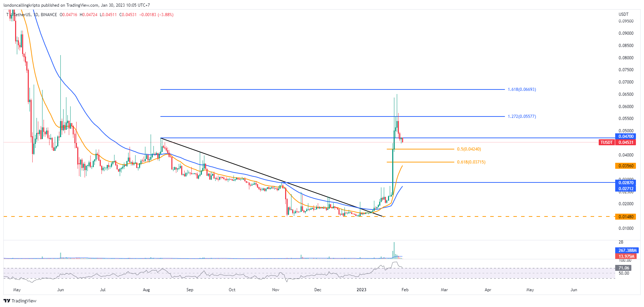Click the gray 71.06 RSI value label
This screenshot has height=307, width=644.
coord(624,268)
